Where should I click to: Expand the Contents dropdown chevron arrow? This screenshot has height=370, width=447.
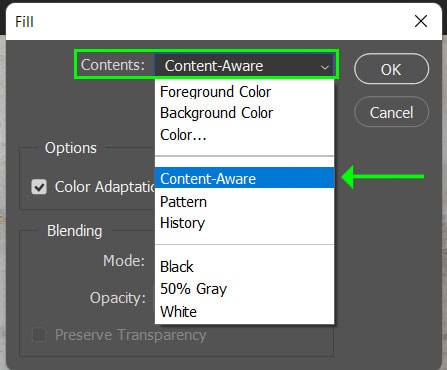point(324,67)
